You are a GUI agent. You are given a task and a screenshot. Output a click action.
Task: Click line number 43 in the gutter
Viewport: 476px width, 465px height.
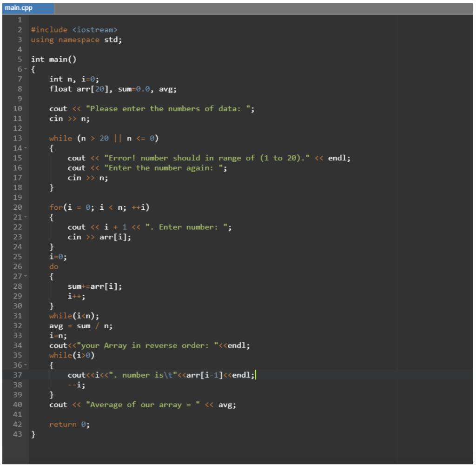pyautogui.click(x=18, y=434)
